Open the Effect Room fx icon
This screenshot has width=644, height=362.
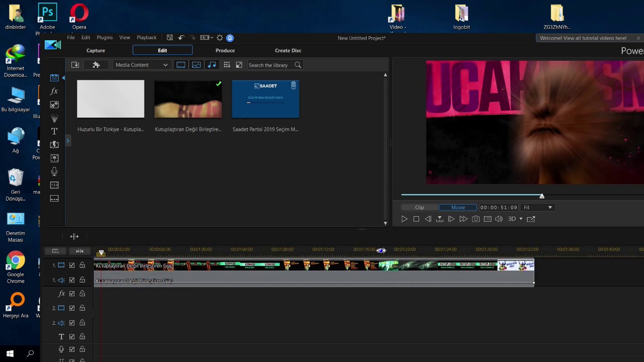click(54, 91)
